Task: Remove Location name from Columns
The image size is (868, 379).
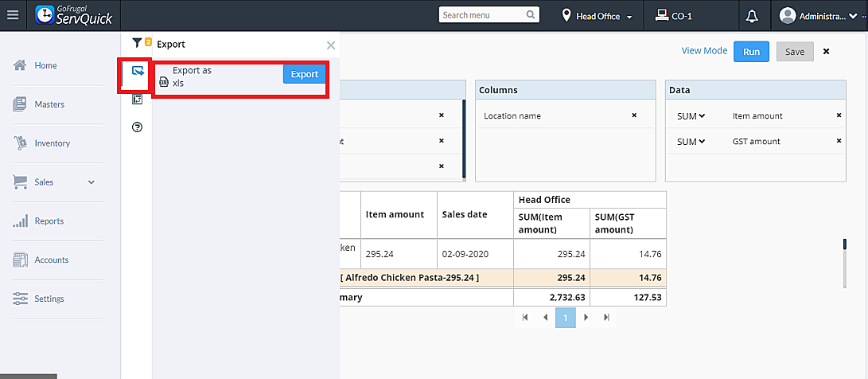Action: pos(634,115)
